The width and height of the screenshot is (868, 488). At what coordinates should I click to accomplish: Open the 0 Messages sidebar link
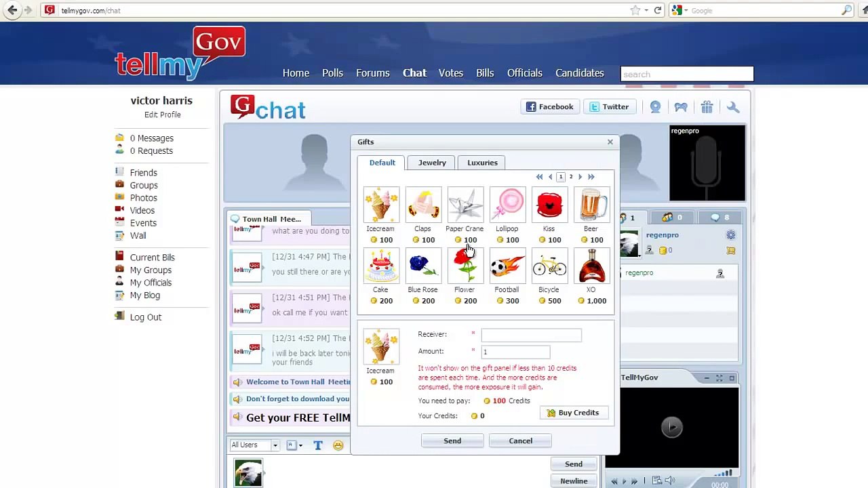[152, 138]
